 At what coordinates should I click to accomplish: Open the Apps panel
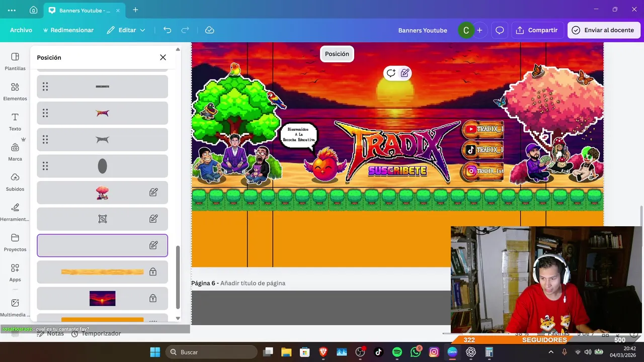coord(15,273)
